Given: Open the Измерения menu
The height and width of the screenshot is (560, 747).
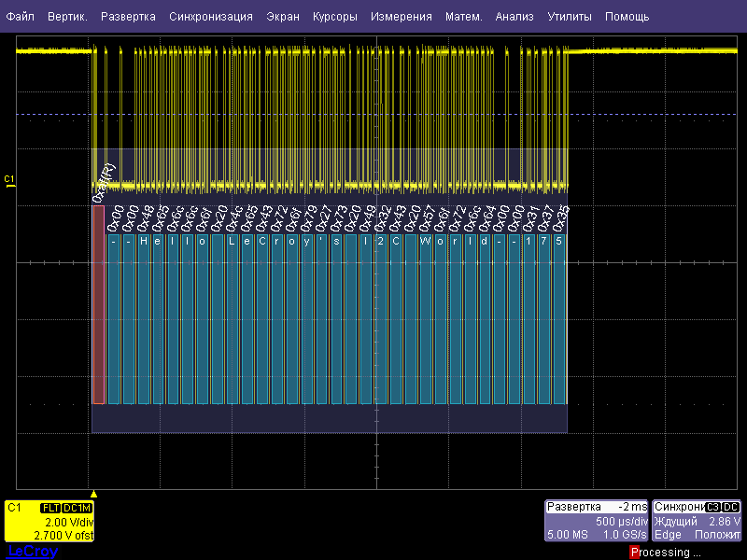Looking at the screenshot, I should pyautogui.click(x=402, y=17).
